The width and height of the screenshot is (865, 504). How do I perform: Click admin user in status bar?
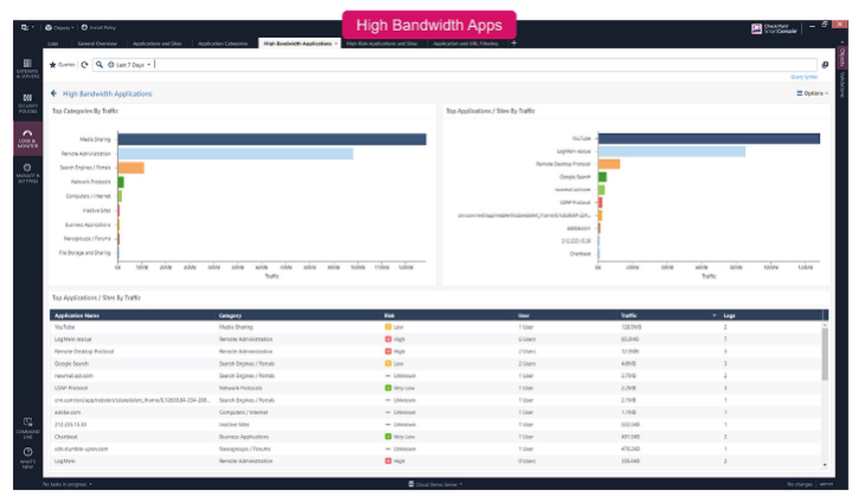click(x=826, y=484)
